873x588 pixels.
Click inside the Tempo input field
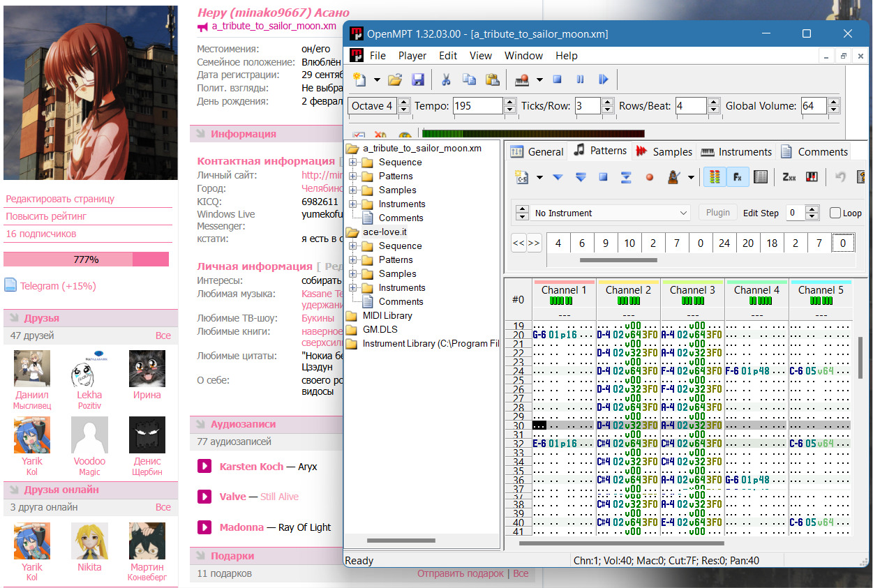pos(477,106)
